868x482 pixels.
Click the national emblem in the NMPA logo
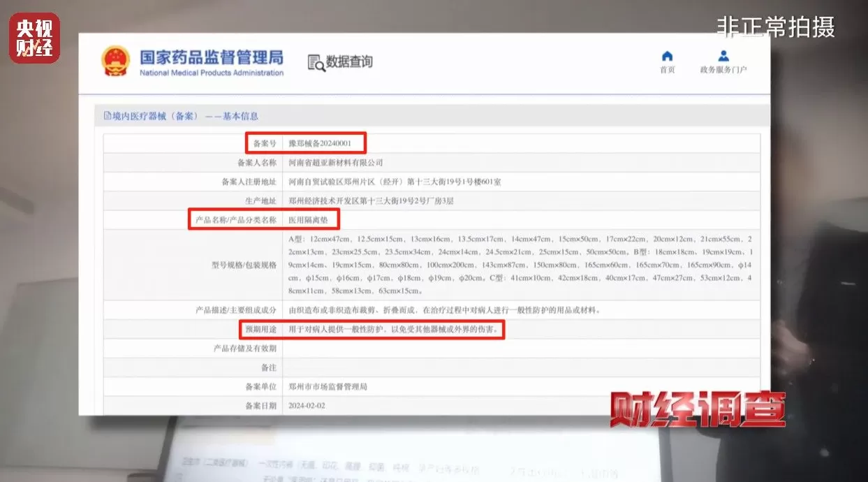point(116,60)
